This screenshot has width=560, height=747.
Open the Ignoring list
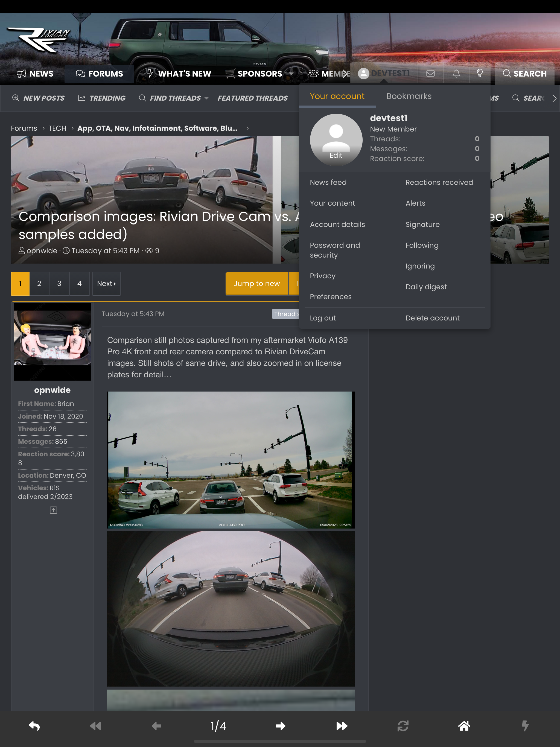(x=420, y=266)
